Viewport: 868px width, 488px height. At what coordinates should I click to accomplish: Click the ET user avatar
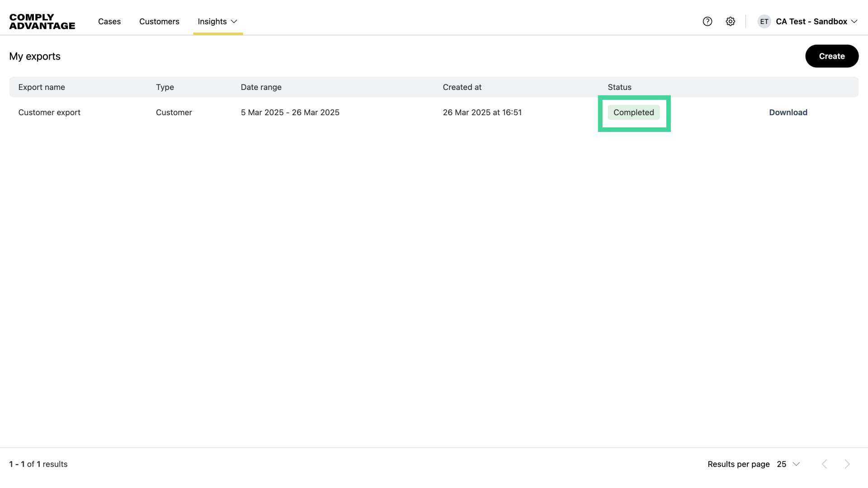pyautogui.click(x=764, y=22)
